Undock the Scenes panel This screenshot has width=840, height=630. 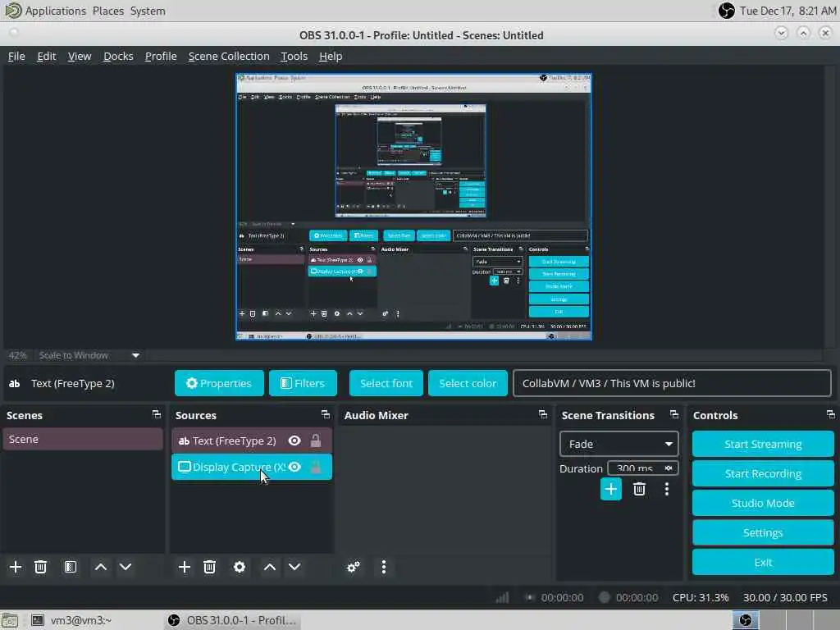(157, 414)
